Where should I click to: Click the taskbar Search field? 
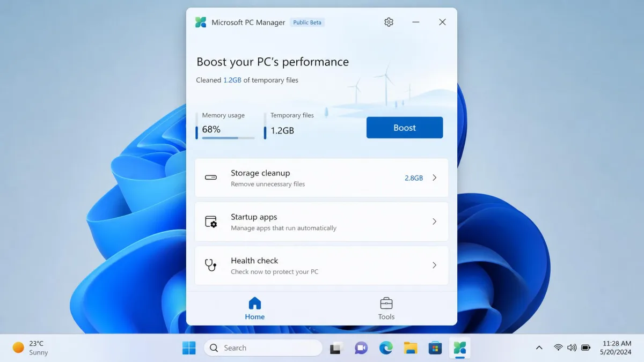263,348
